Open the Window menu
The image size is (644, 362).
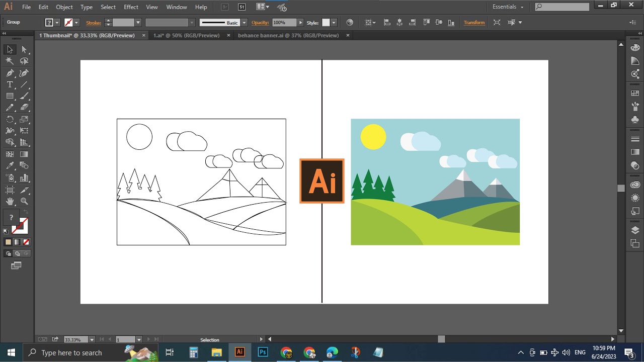(176, 7)
